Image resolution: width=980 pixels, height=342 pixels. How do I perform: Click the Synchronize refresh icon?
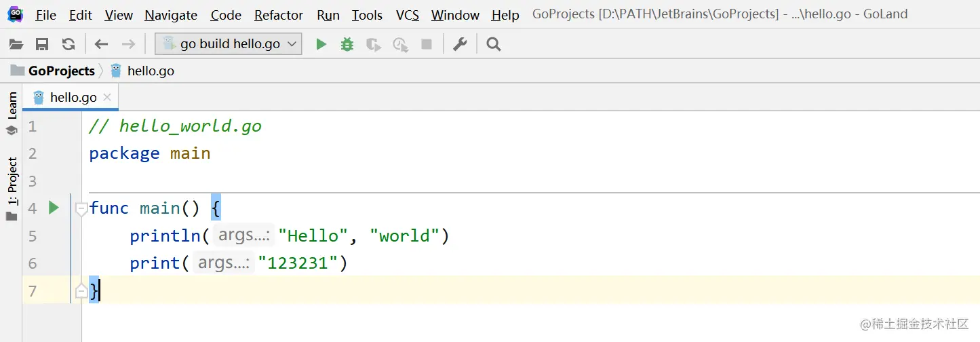[x=68, y=45]
